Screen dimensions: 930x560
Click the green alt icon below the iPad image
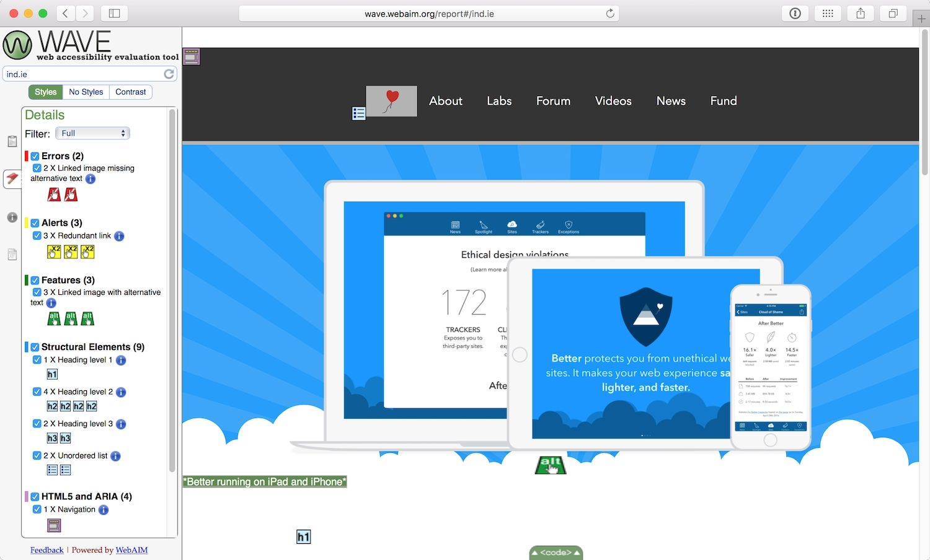click(x=550, y=465)
